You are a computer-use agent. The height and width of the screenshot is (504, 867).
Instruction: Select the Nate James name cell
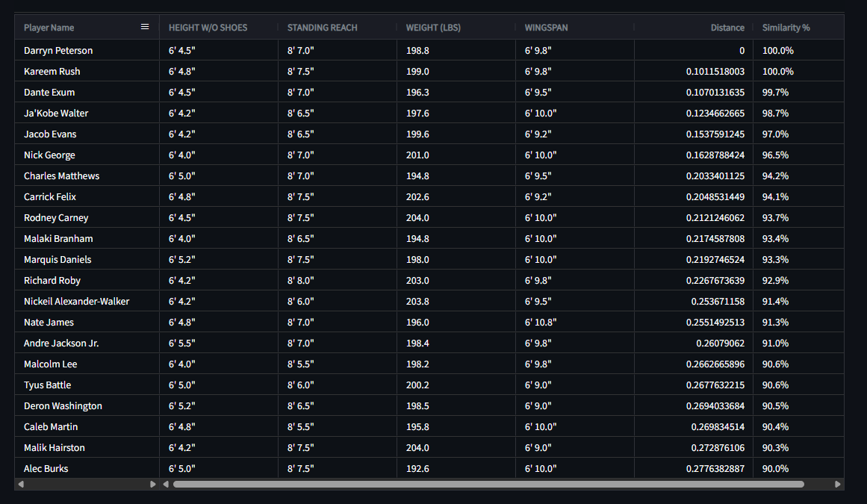[x=87, y=322]
